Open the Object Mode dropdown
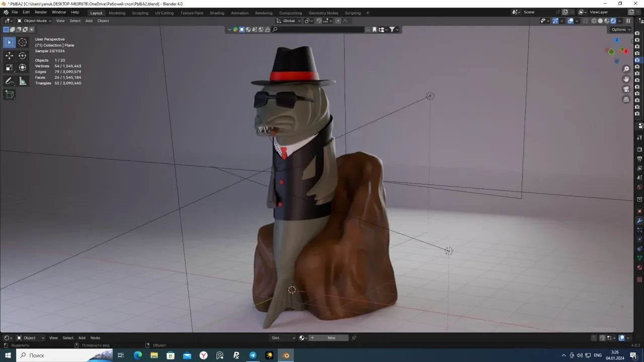 [34, 21]
